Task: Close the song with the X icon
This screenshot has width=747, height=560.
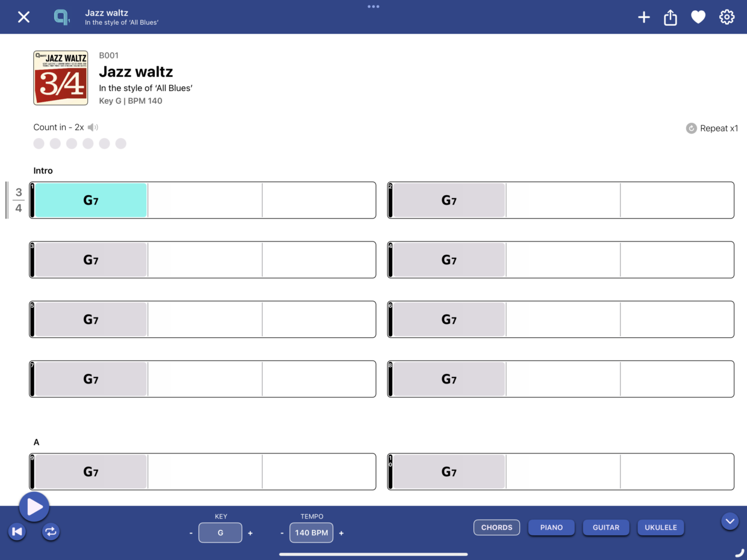Action: click(x=23, y=17)
